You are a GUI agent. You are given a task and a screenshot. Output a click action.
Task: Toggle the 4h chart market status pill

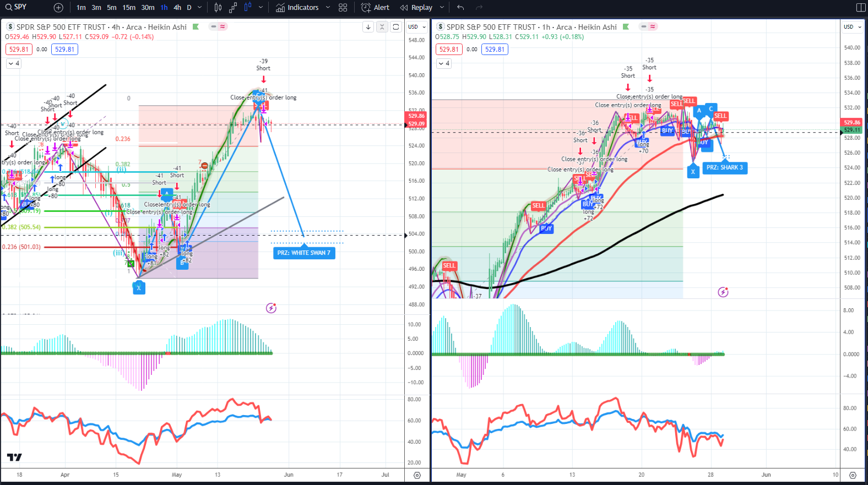pyautogui.click(x=219, y=26)
